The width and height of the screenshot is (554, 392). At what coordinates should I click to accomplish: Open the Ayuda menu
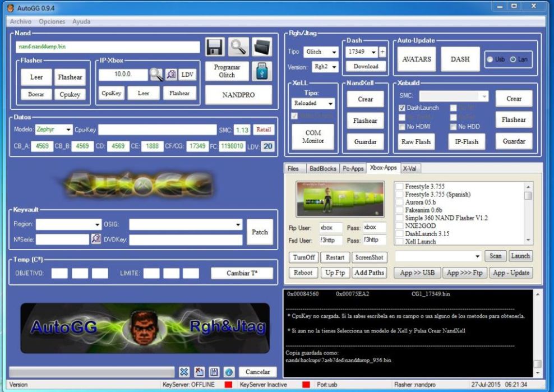pyautogui.click(x=81, y=21)
